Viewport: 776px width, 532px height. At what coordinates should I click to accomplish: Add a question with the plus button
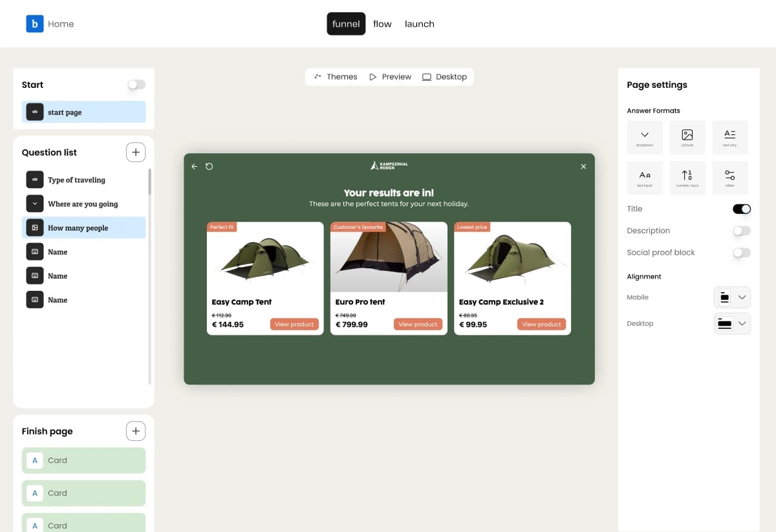pos(135,153)
